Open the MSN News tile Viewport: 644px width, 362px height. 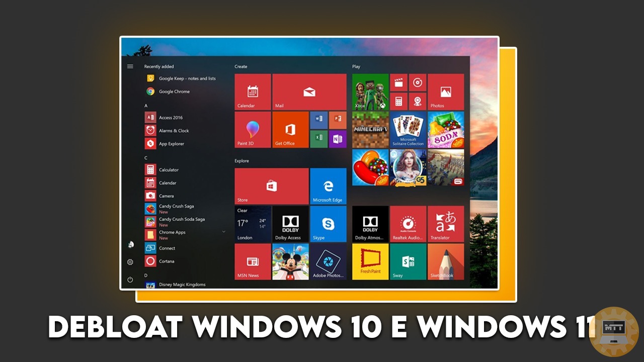coord(253,261)
